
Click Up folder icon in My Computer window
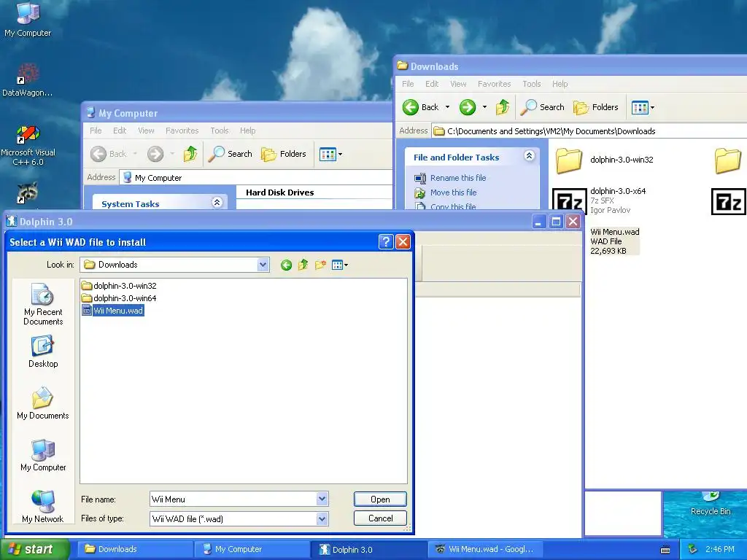point(190,154)
